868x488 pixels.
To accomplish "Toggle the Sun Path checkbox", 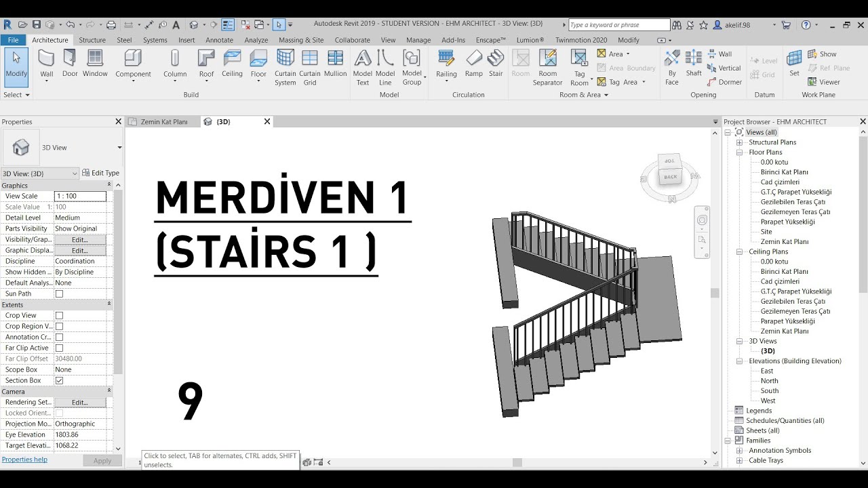I will coord(59,293).
